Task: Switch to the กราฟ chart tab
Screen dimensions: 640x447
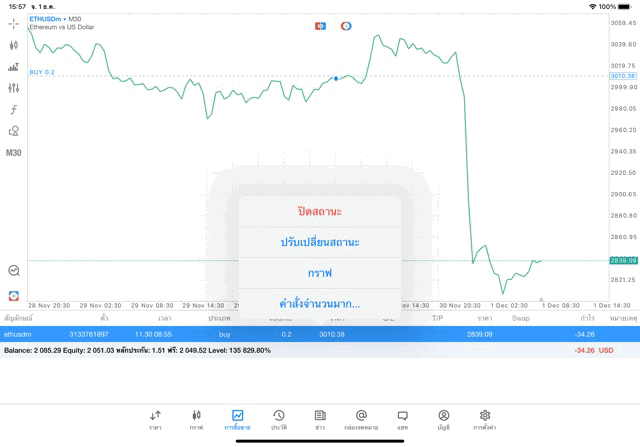Action: (x=196, y=418)
